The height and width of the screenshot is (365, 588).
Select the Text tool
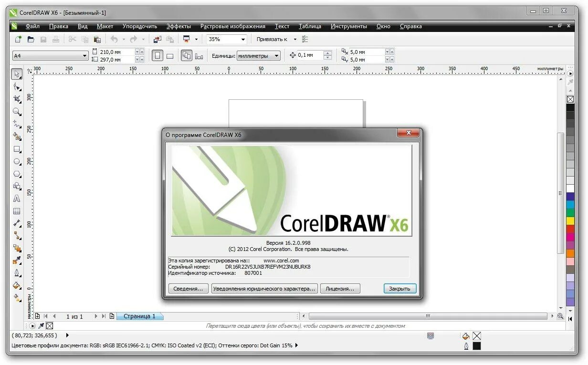tap(17, 198)
